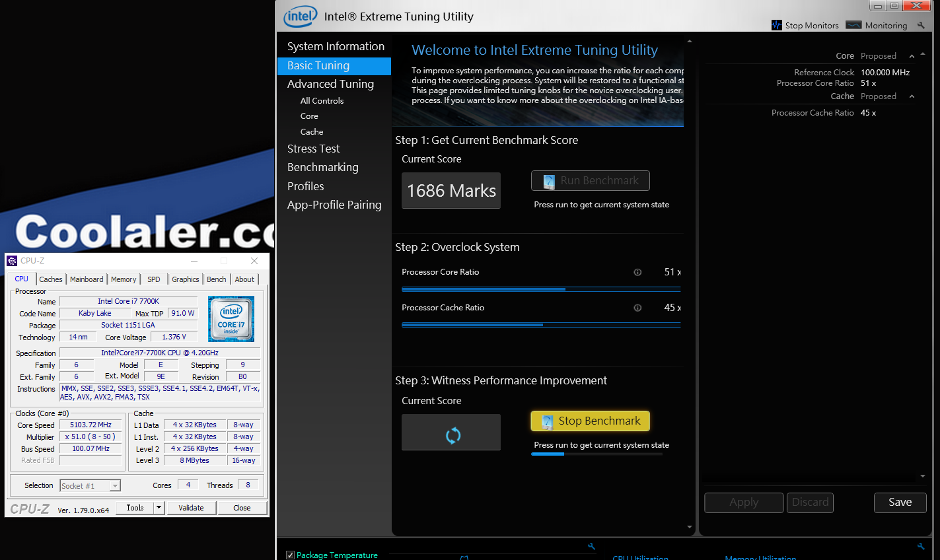Select Basic Tuning in the sidebar
940x560 pixels.
[x=334, y=66]
